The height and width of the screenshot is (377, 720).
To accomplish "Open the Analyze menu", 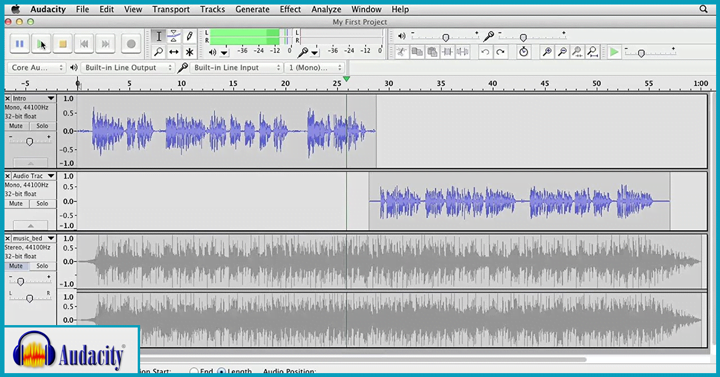I will [x=326, y=9].
